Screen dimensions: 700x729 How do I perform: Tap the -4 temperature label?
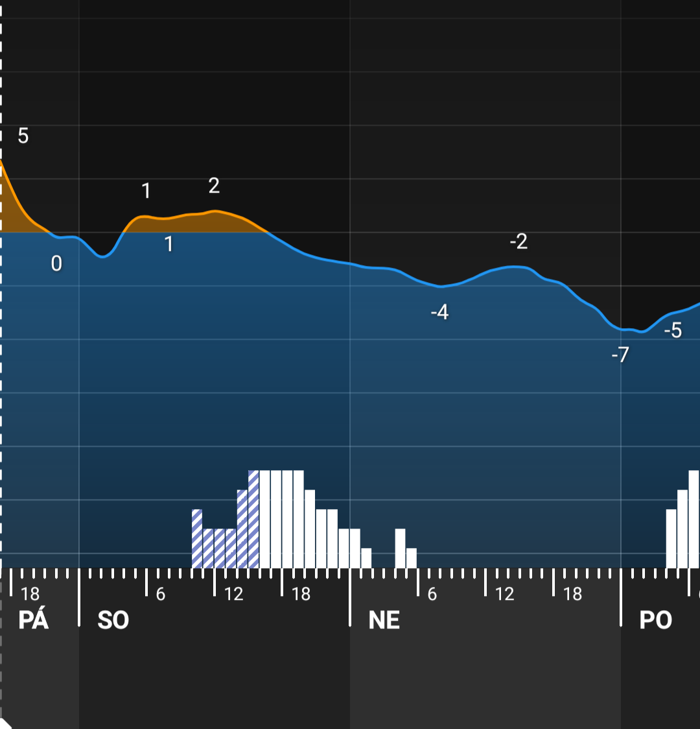439,313
